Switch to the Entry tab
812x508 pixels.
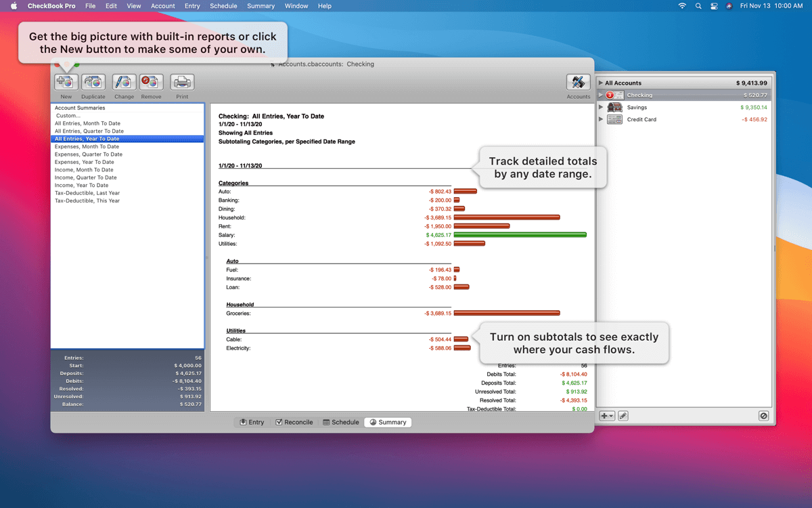[x=252, y=422]
